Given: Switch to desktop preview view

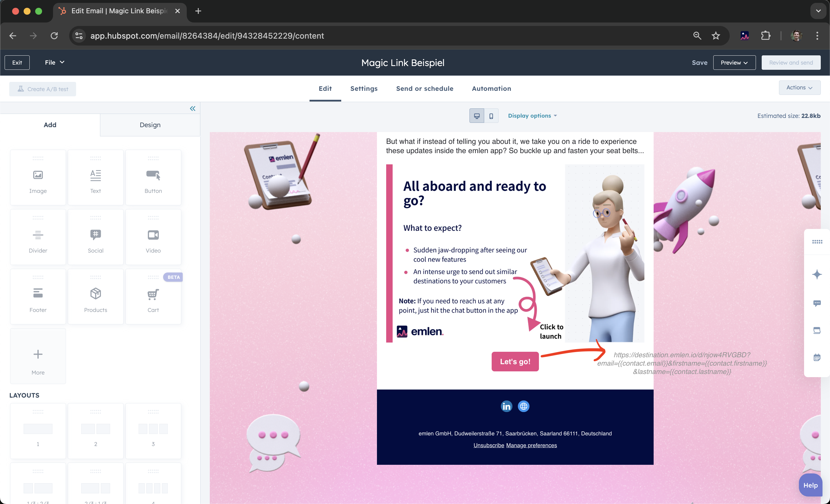Looking at the screenshot, I should tap(477, 116).
